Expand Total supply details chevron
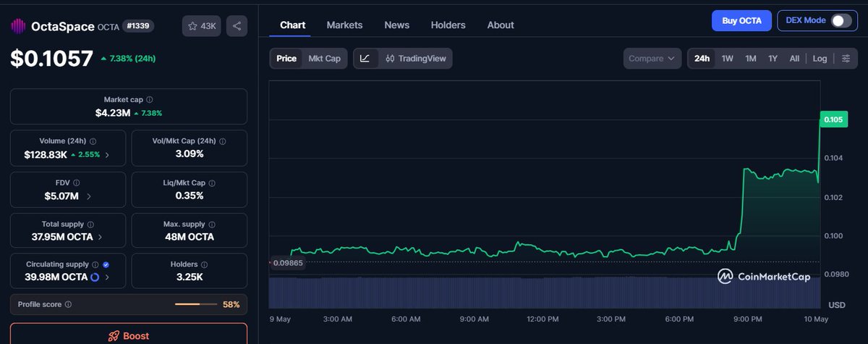868x344 pixels. (100, 237)
